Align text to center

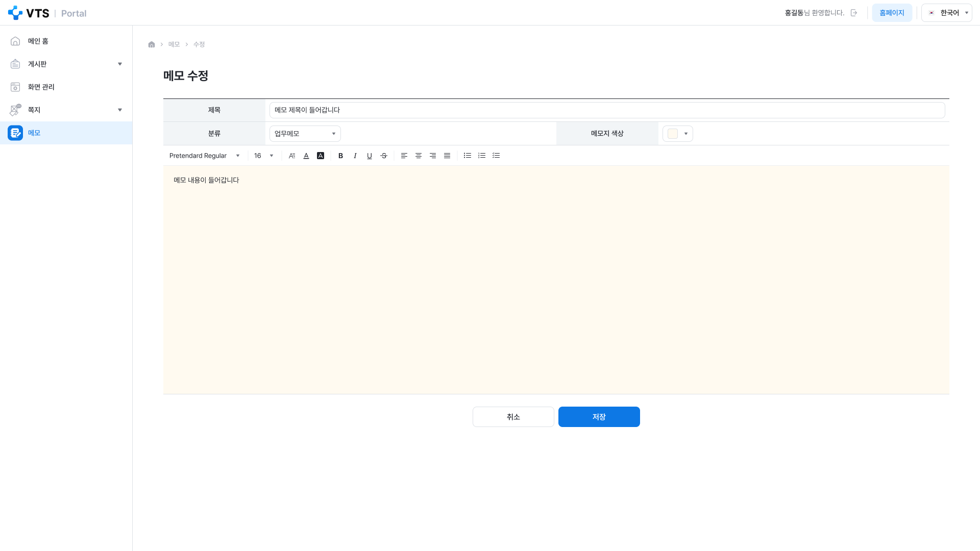tap(419, 156)
